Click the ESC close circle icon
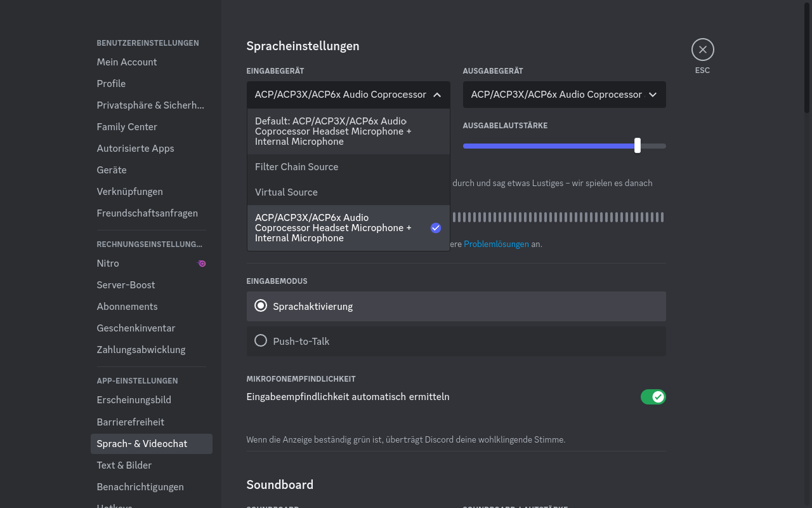812x508 pixels. (702, 50)
